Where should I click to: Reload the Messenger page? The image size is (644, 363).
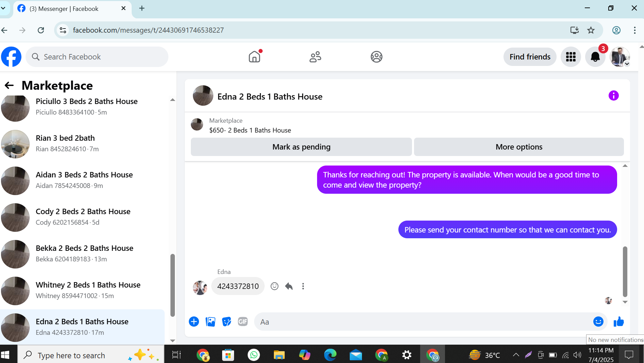tap(41, 30)
